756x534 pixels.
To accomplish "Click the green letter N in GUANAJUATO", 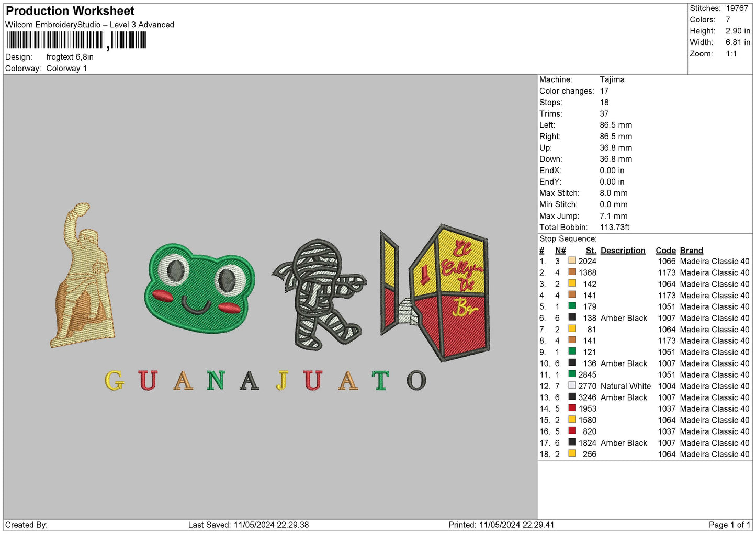I will coord(216,380).
